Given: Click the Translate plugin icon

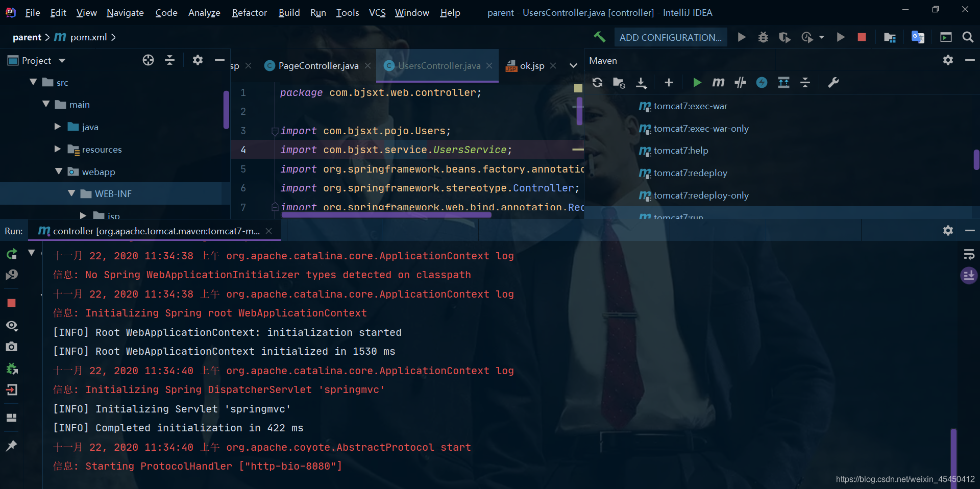Looking at the screenshot, I should (x=918, y=37).
